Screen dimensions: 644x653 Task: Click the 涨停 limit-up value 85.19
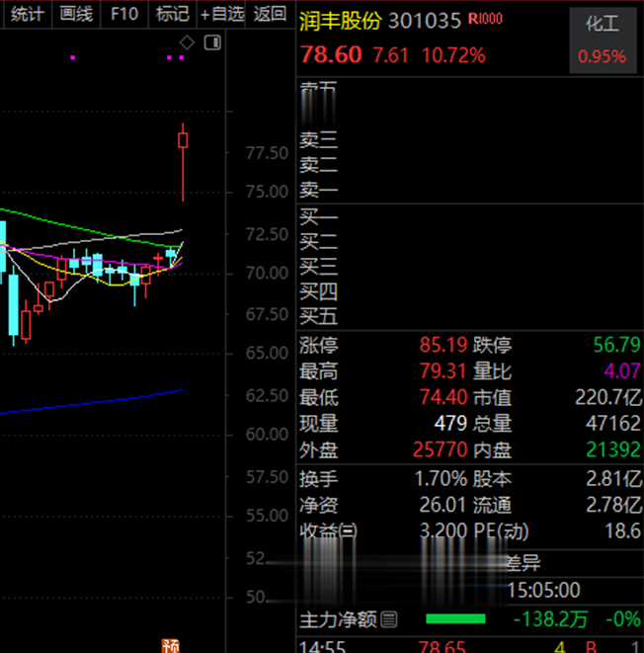[443, 345]
